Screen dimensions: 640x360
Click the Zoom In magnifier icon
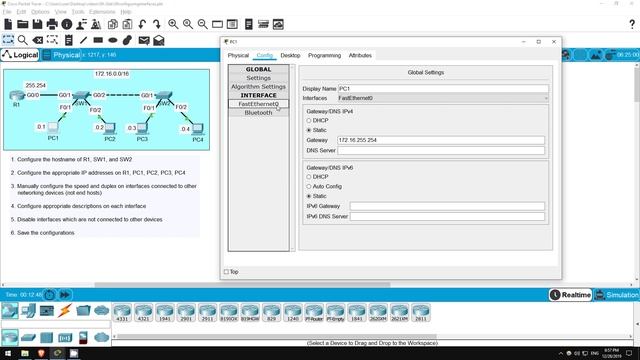point(173,24)
